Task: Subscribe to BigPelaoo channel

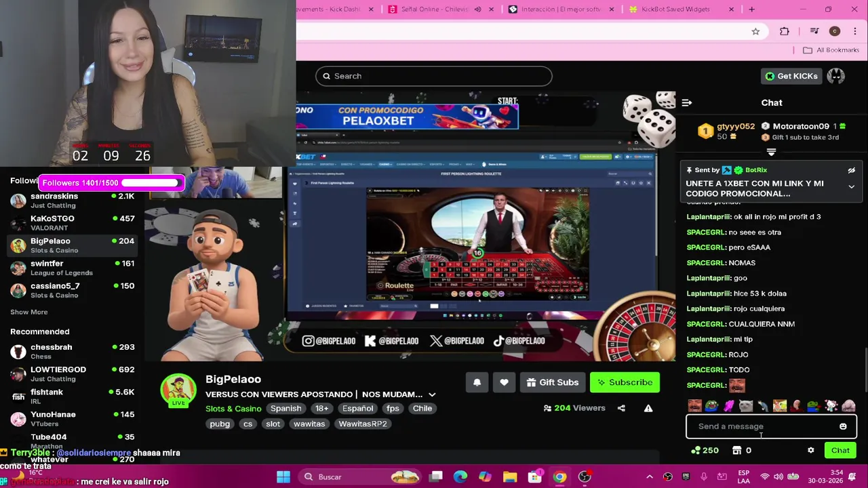Action: click(x=625, y=382)
